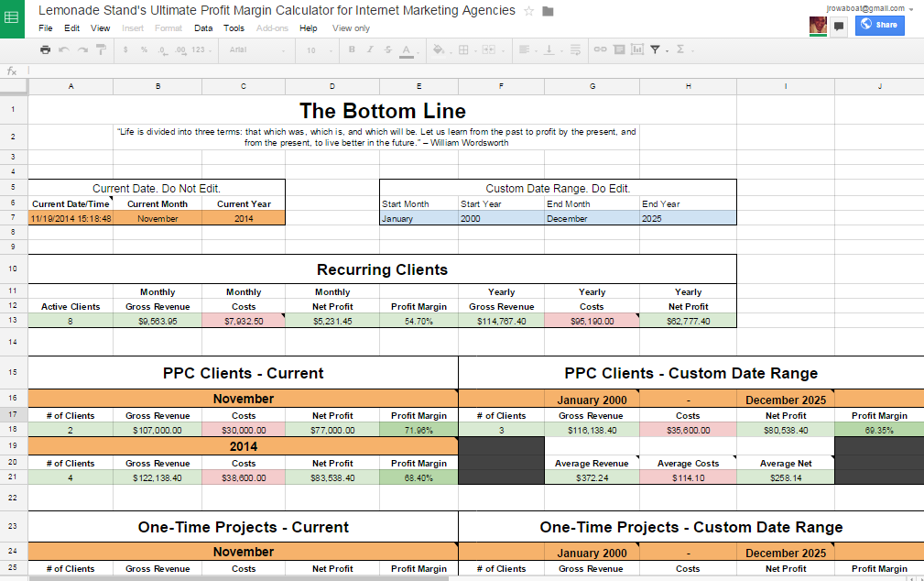The height and width of the screenshot is (581, 924).
Task: Toggle Strikethrough formatting icon
Action: 387,49
